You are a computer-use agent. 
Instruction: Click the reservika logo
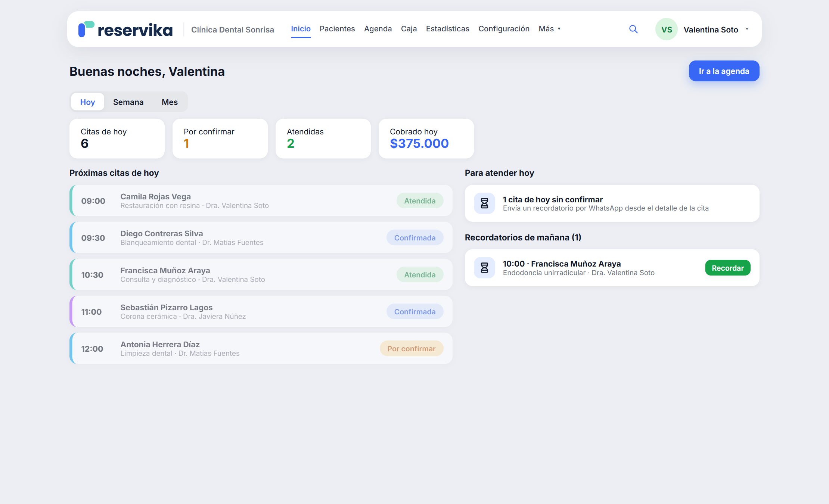[125, 29]
